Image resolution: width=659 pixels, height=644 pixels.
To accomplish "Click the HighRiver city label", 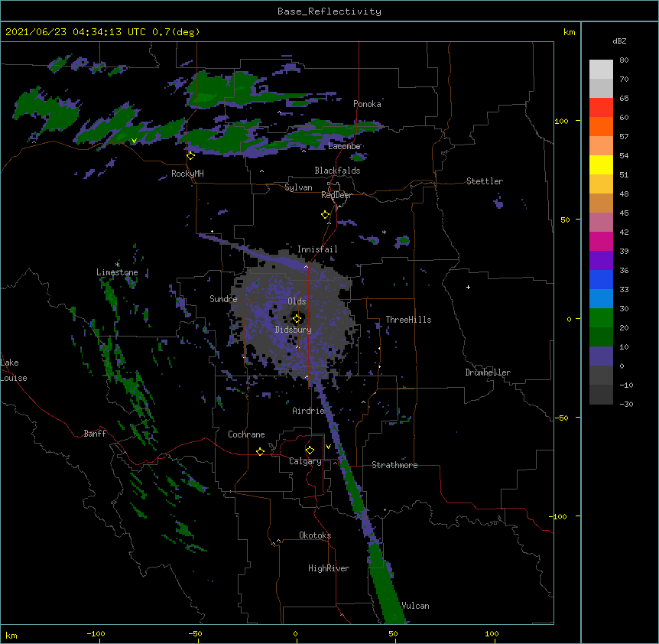I will pos(329,568).
